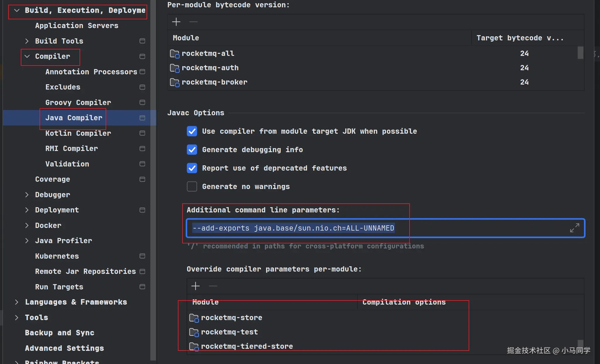Click plus icon above bytecode version table
Screen dimensions: 600x364
[176, 22]
